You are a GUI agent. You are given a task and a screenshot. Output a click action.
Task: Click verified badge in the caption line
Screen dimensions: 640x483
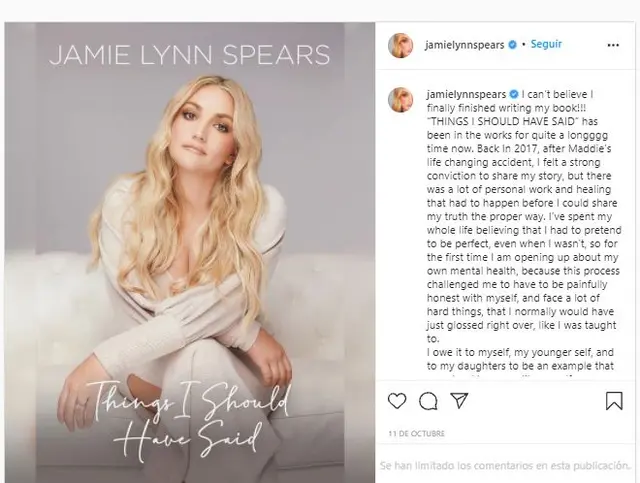[514, 94]
